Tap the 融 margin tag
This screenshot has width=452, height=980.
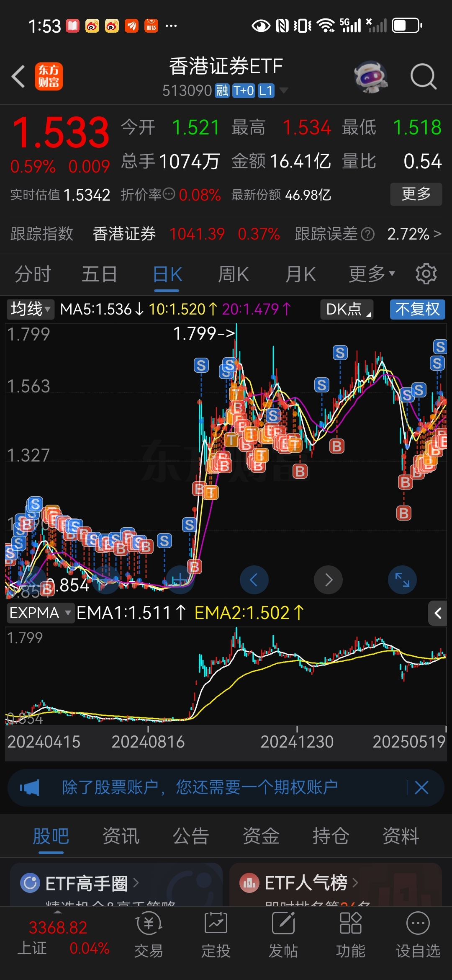click(x=222, y=90)
